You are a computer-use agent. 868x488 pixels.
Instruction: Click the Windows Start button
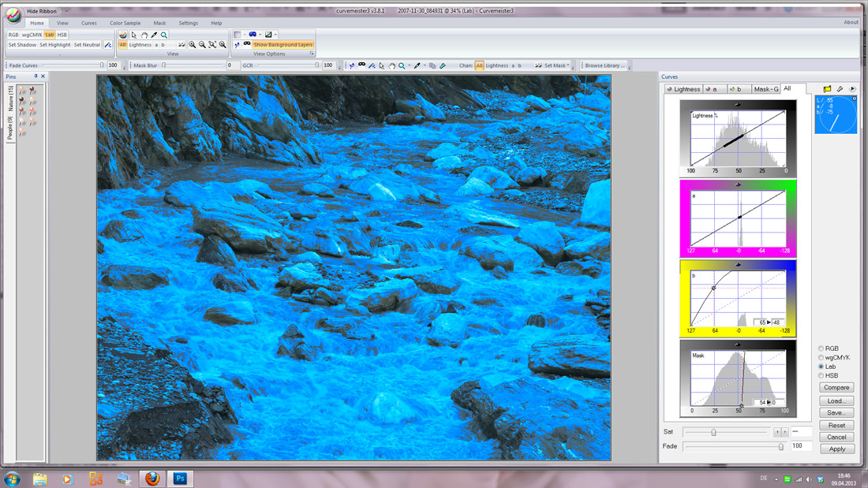click(x=12, y=479)
